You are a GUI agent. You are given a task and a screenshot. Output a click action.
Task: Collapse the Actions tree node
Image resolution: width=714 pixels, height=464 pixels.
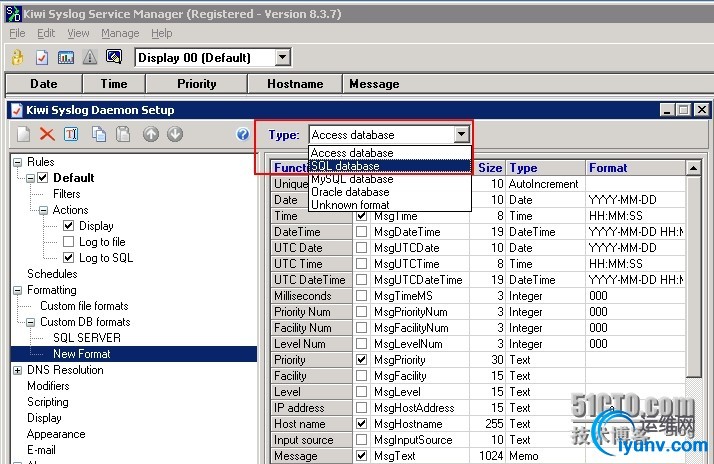click(43, 210)
